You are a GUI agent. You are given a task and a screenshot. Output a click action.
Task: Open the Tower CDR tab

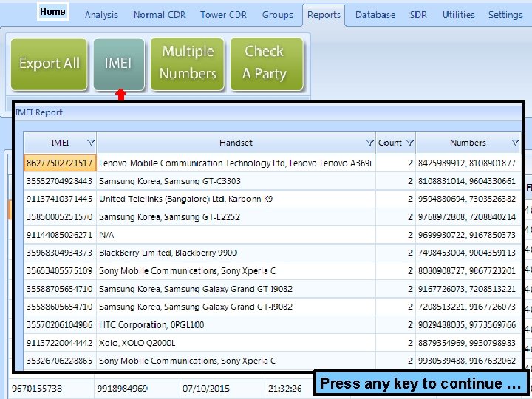coord(223,16)
